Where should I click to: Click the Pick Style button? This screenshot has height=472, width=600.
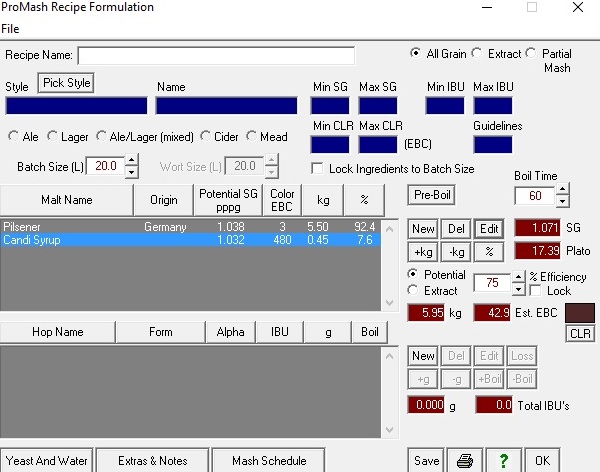click(x=66, y=83)
